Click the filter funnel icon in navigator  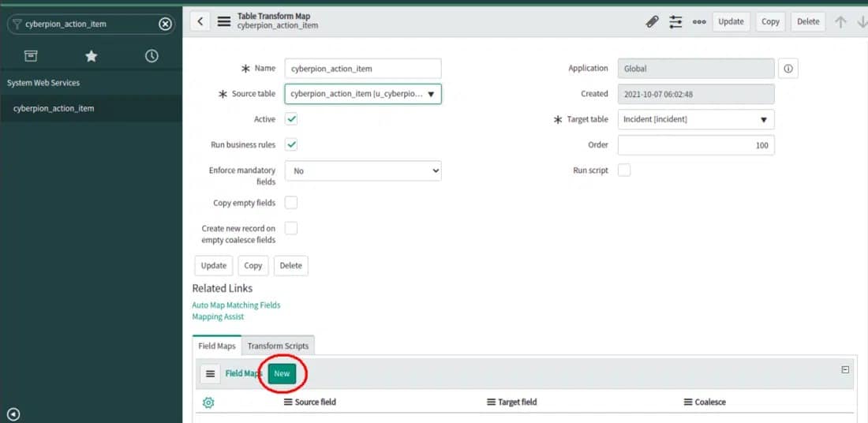click(17, 24)
